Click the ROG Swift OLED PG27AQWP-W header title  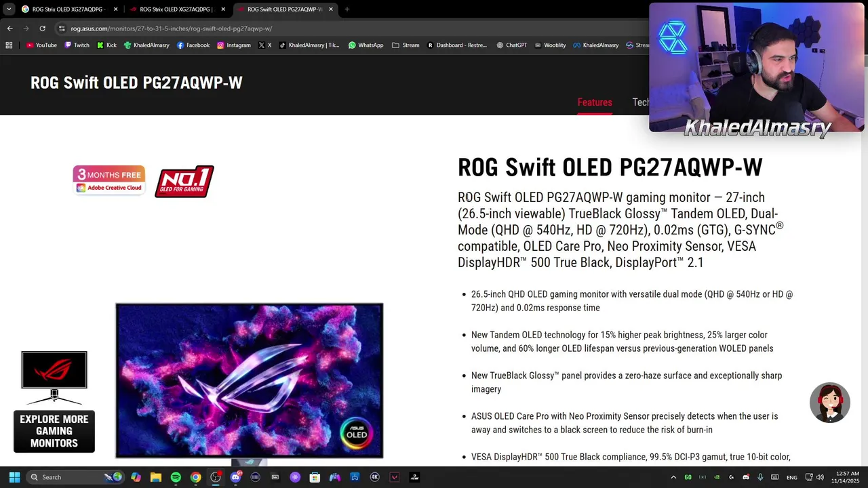pyautogui.click(x=136, y=83)
